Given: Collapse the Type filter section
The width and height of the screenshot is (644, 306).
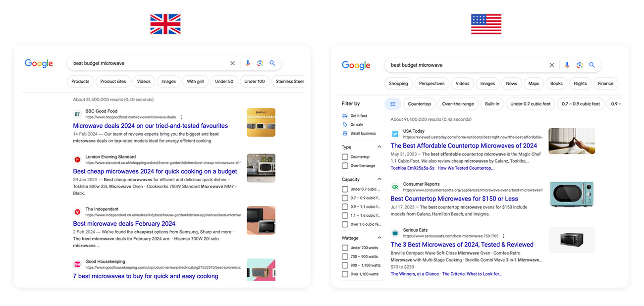Looking at the screenshot, I should pyautogui.click(x=379, y=147).
